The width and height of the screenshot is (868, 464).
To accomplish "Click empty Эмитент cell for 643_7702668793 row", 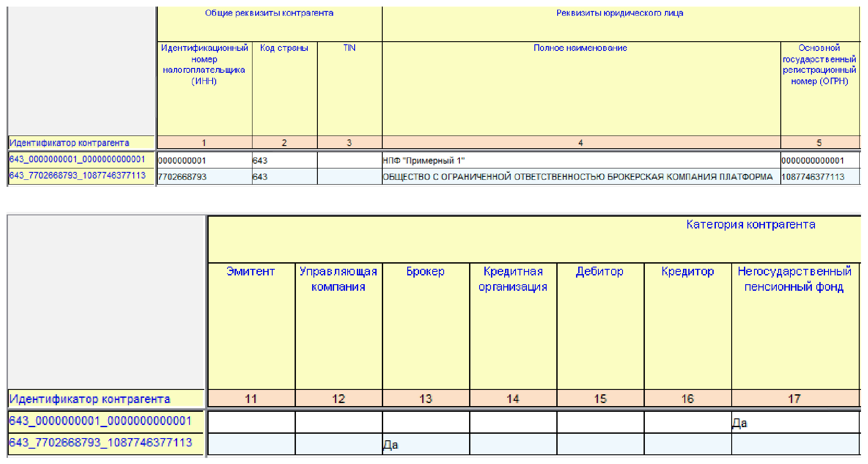I will (251, 444).
